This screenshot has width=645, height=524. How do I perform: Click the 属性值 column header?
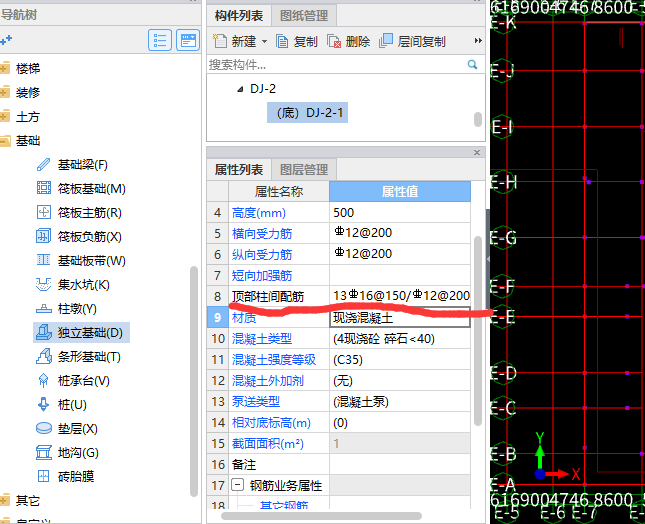(400, 191)
